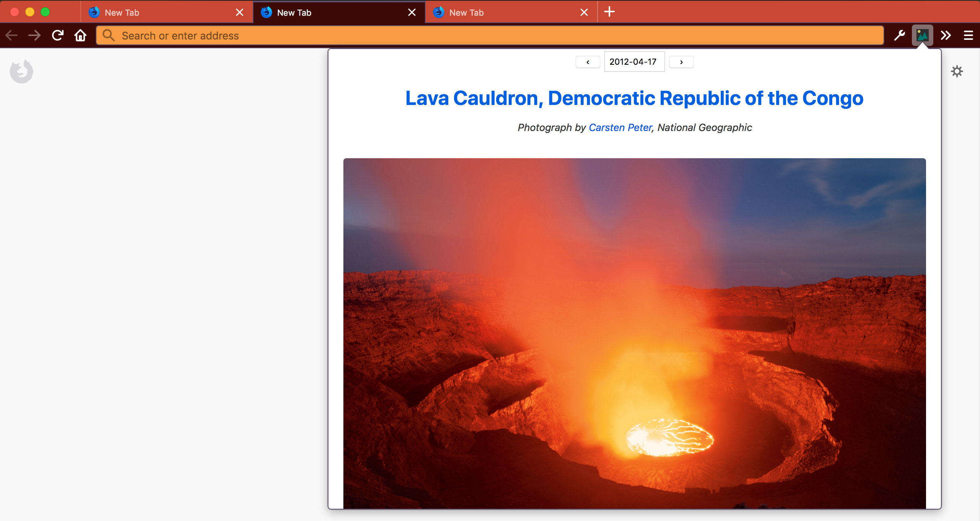The width and height of the screenshot is (980, 521).
Task: Expand the overflow double-chevron menu
Action: (x=946, y=36)
